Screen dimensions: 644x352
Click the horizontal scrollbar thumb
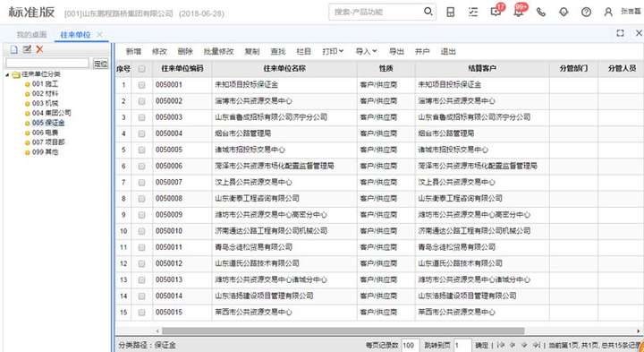click(343, 331)
